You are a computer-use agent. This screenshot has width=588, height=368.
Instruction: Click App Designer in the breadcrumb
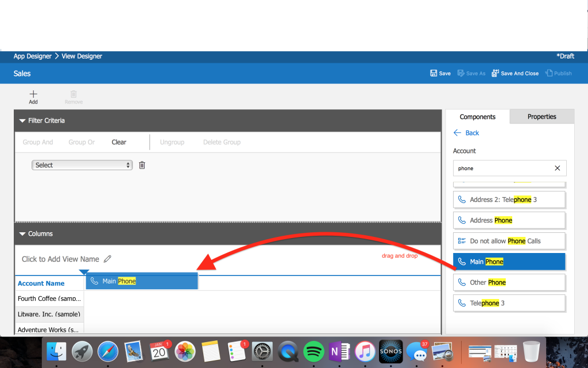(33, 56)
